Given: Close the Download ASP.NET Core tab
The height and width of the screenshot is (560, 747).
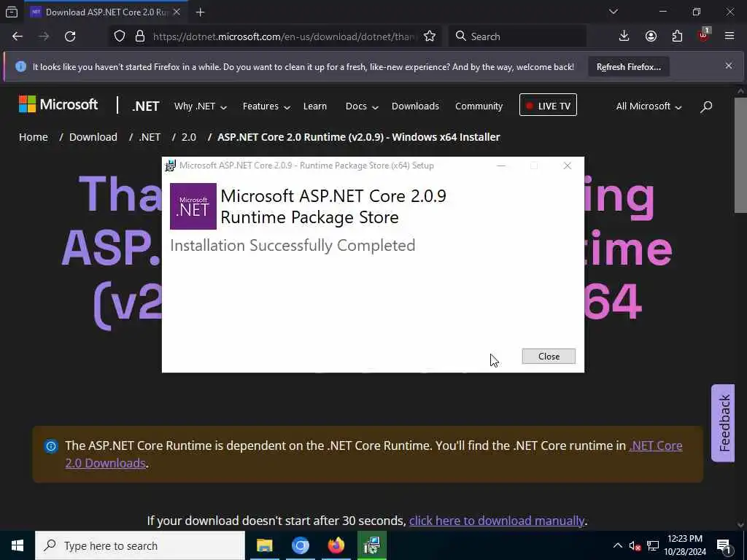Looking at the screenshot, I should point(177,12).
